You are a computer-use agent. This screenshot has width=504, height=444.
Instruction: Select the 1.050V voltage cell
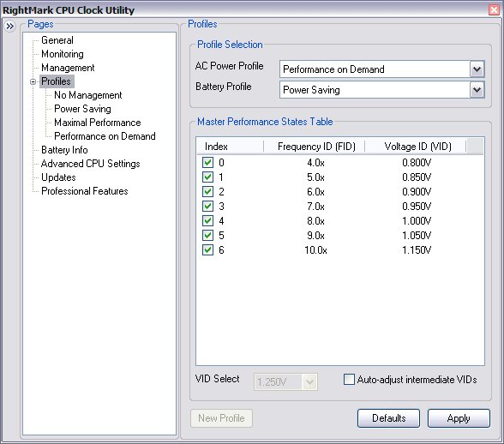(417, 236)
